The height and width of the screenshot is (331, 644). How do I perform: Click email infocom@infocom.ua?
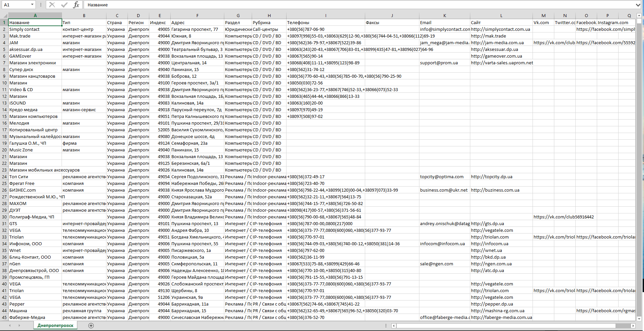(442, 244)
